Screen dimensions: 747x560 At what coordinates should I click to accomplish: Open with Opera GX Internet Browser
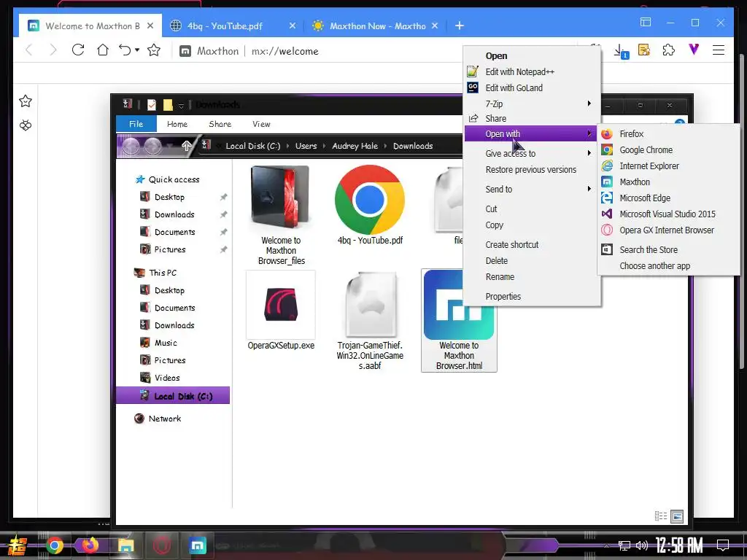(668, 230)
